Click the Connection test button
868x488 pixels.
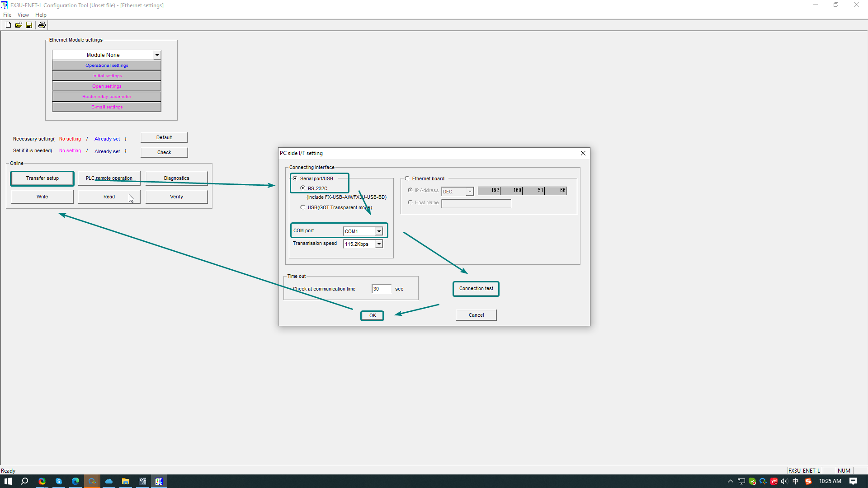476,289
